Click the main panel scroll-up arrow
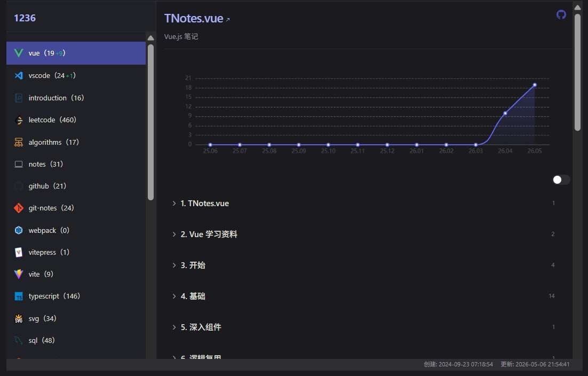Screen dimensions: 588x376 pyautogui.click(x=577, y=7)
